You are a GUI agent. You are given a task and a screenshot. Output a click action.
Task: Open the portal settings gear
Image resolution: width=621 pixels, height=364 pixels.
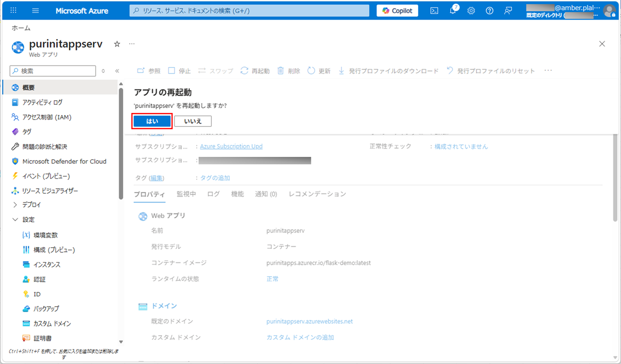click(471, 10)
